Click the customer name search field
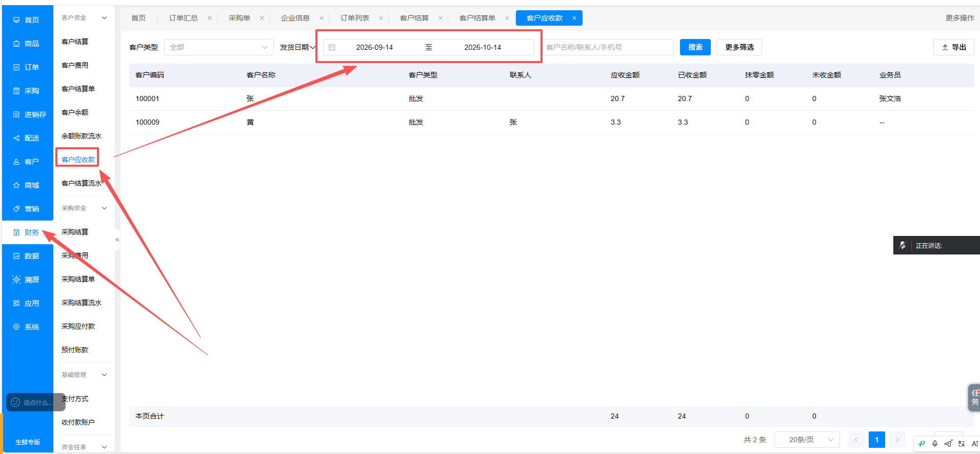980x454 pixels. [608, 47]
